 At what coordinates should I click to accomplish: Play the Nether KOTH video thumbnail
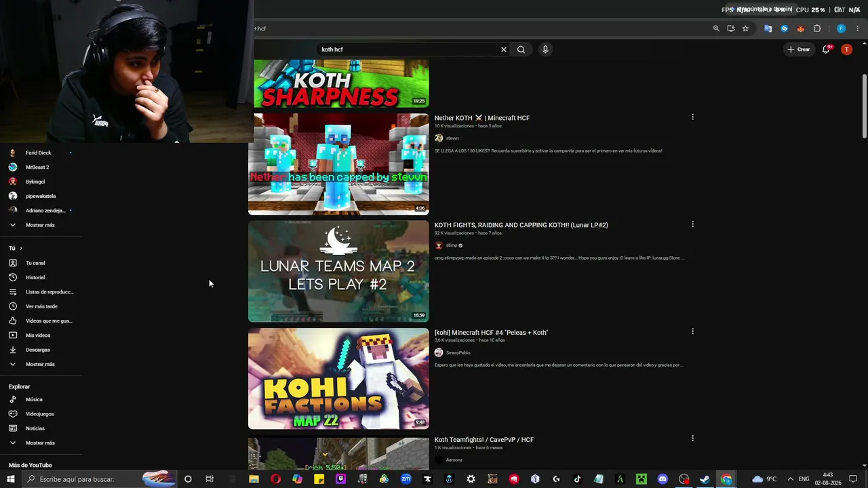[338, 164]
